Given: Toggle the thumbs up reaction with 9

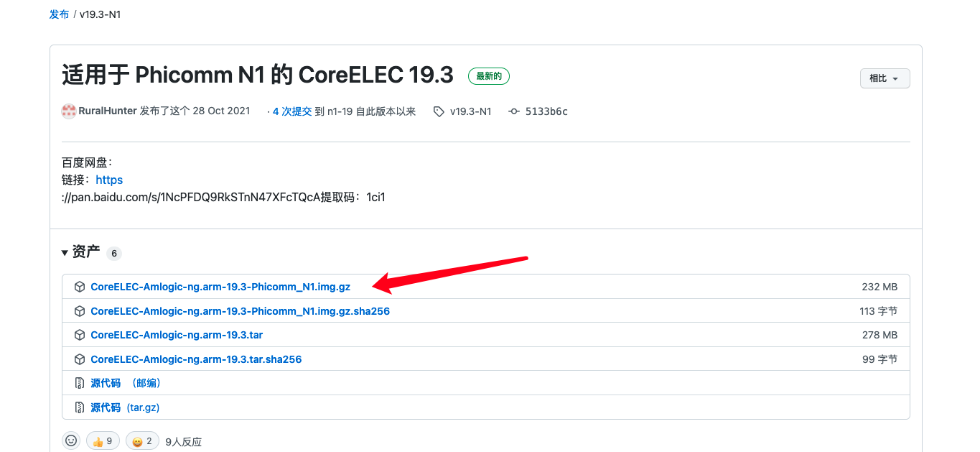Looking at the screenshot, I should tap(103, 441).
